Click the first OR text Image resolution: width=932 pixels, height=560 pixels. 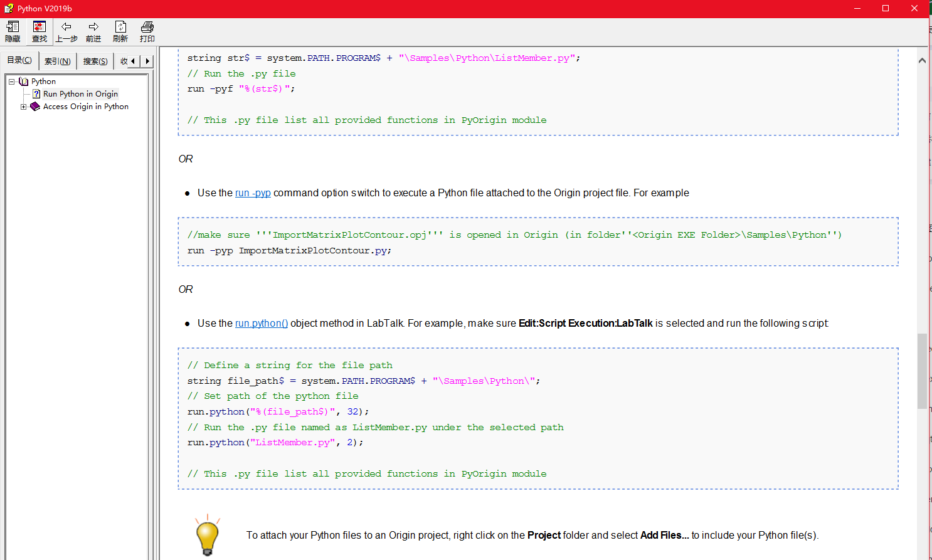[186, 159]
